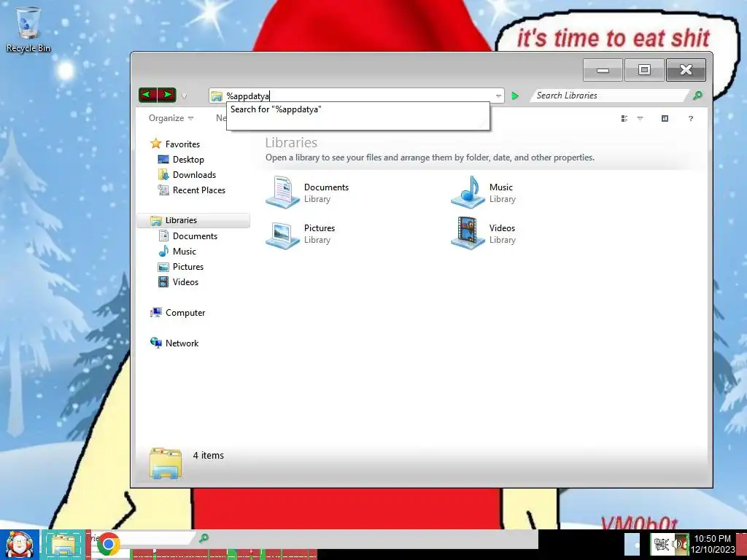
Task: Click the green Go arrow button
Action: click(515, 96)
